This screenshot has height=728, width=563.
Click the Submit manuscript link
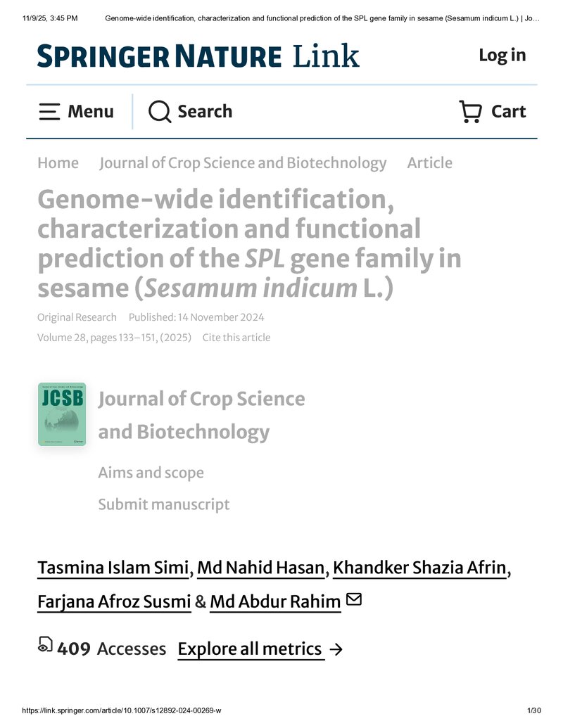(164, 504)
